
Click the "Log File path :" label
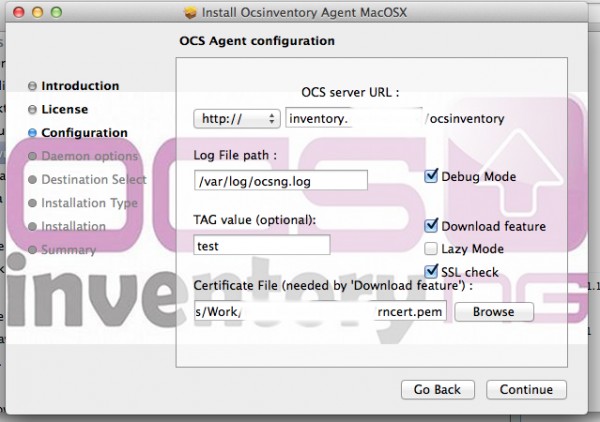click(x=235, y=155)
